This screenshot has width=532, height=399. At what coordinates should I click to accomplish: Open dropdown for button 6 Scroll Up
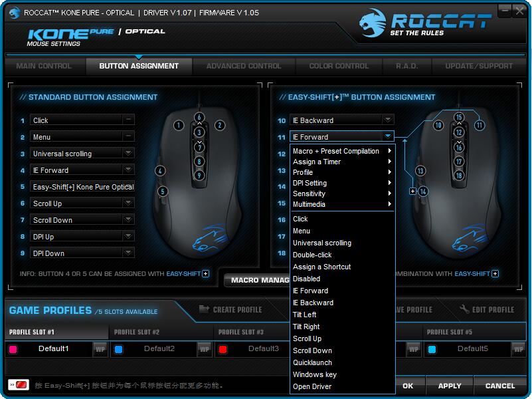tap(128, 203)
